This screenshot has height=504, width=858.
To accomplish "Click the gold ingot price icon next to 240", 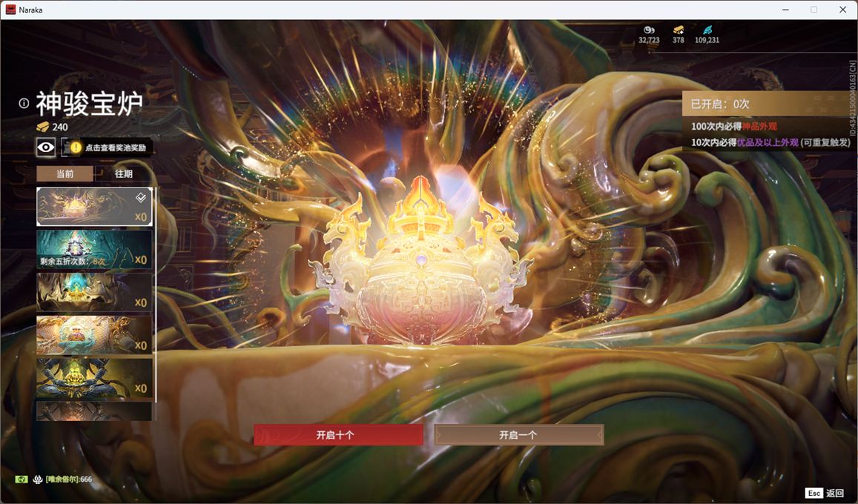I will (x=43, y=127).
